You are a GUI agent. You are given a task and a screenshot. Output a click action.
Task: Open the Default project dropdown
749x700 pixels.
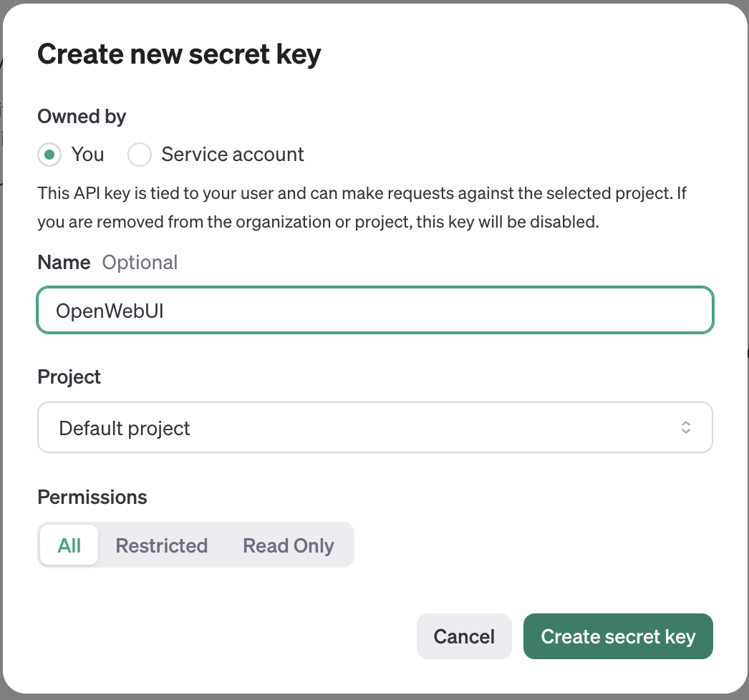375,427
